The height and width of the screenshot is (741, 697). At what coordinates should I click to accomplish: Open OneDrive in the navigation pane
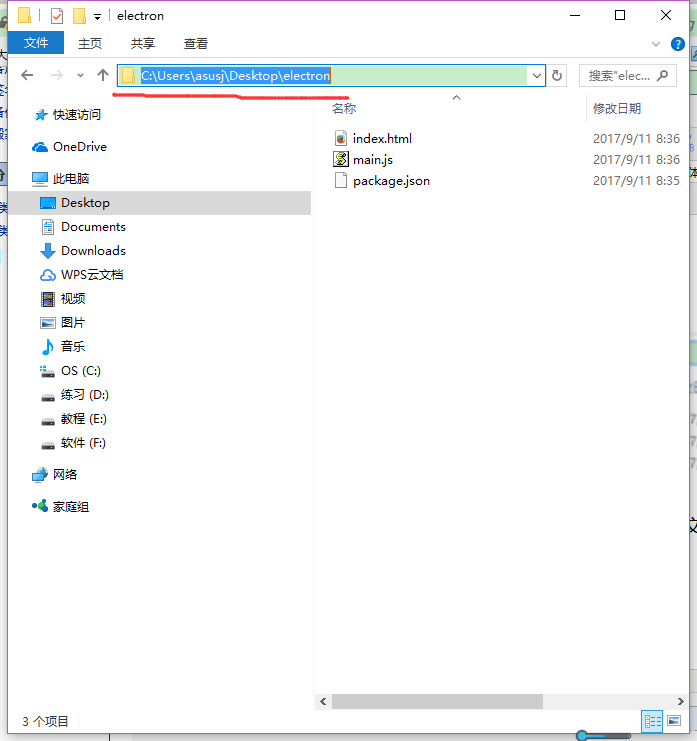point(79,147)
